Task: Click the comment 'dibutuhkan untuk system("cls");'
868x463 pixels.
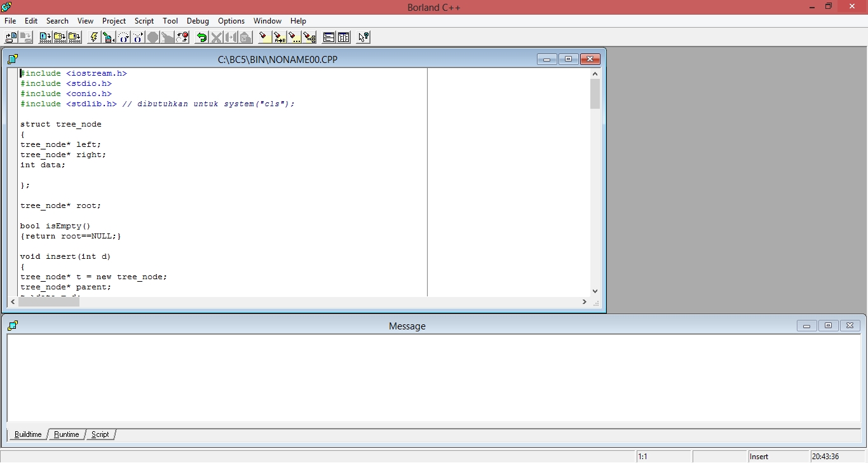Action: tap(216, 104)
